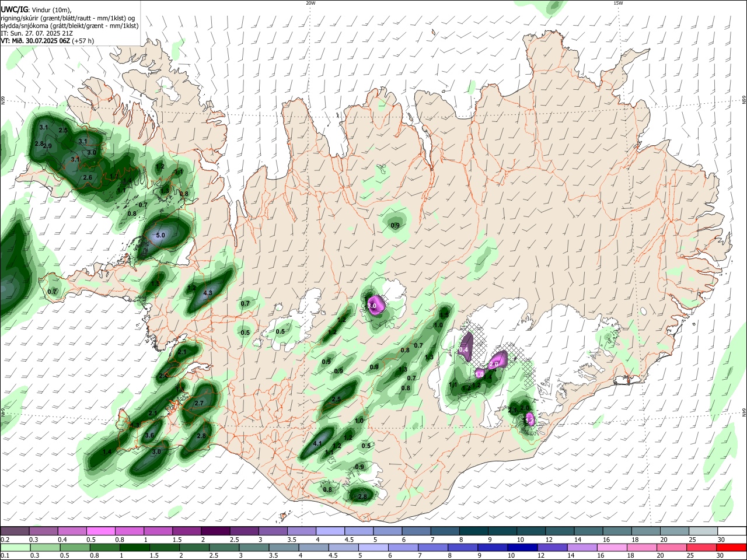Image resolution: width=747 pixels, height=560 pixels.
Task: Click the darkest purple 2 swatch in the upper legend row
Action: (215, 531)
